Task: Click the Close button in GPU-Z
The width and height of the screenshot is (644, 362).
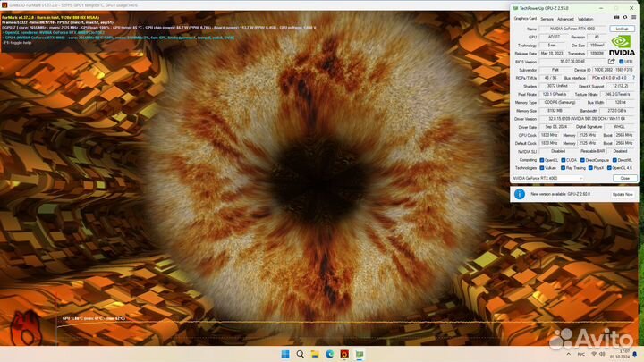Action: (x=624, y=178)
